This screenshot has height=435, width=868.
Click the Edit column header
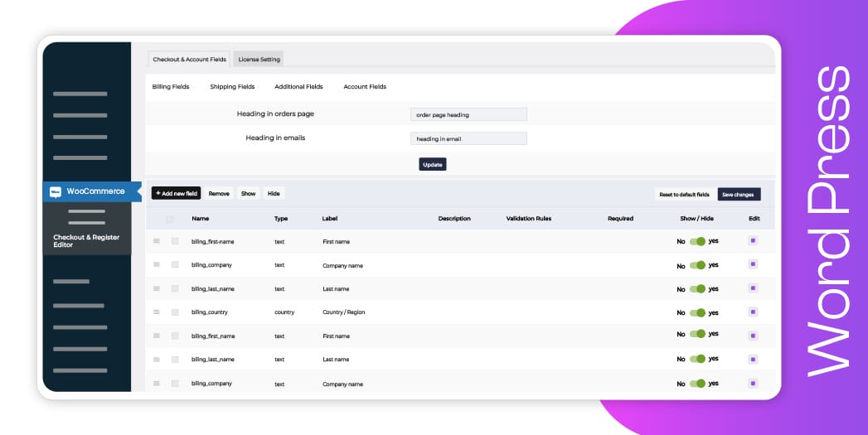(754, 219)
